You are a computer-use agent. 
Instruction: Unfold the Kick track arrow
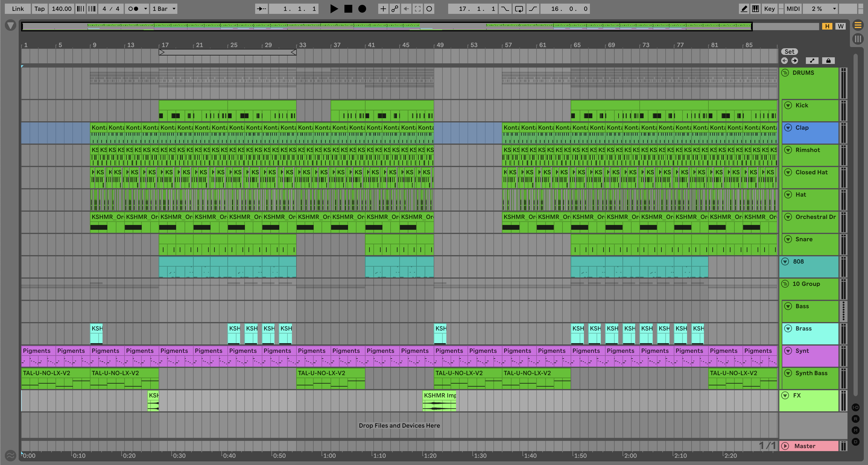point(788,105)
